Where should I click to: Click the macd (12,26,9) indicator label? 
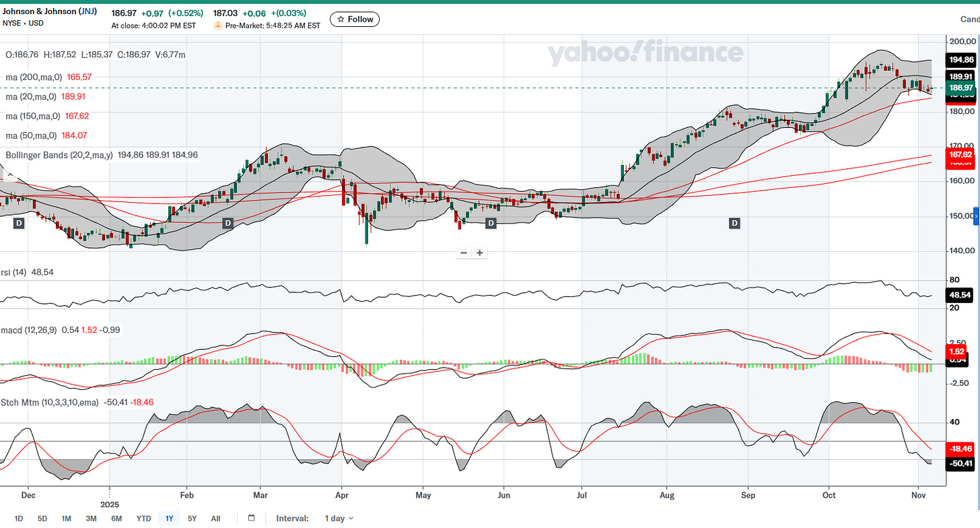coord(29,330)
